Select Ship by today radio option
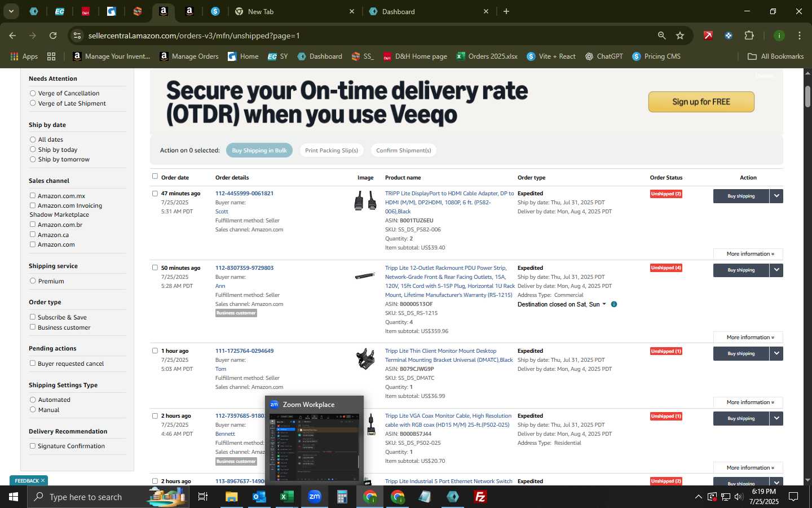Image resolution: width=812 pixels, height=508 pixels. [33, 150]
